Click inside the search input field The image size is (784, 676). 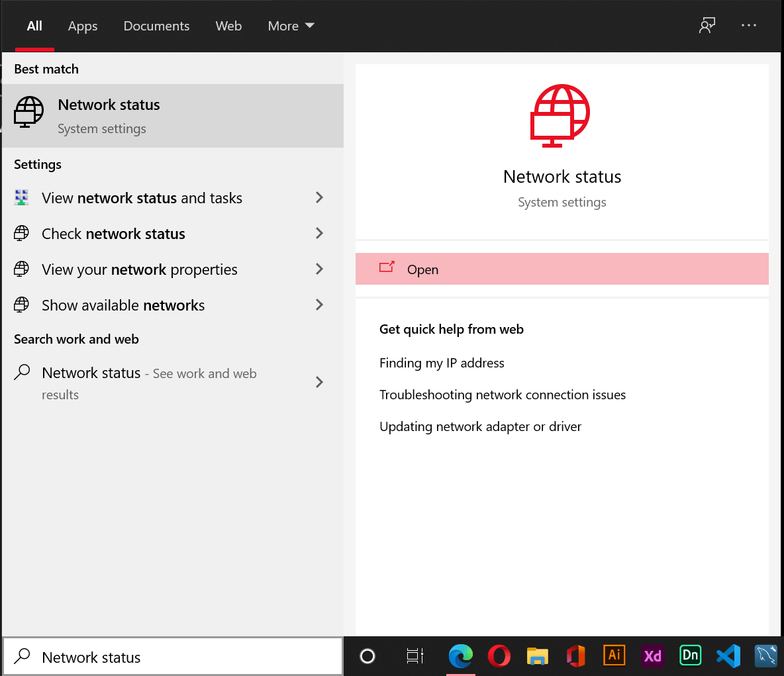(x=172, y=656)
